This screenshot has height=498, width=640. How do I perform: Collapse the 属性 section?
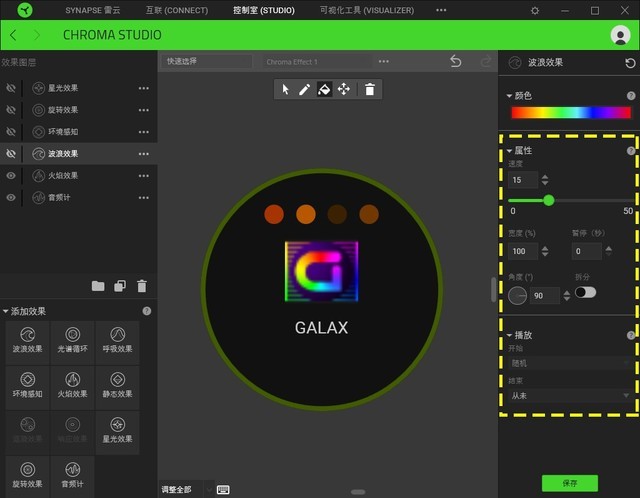tap(509, 151)
